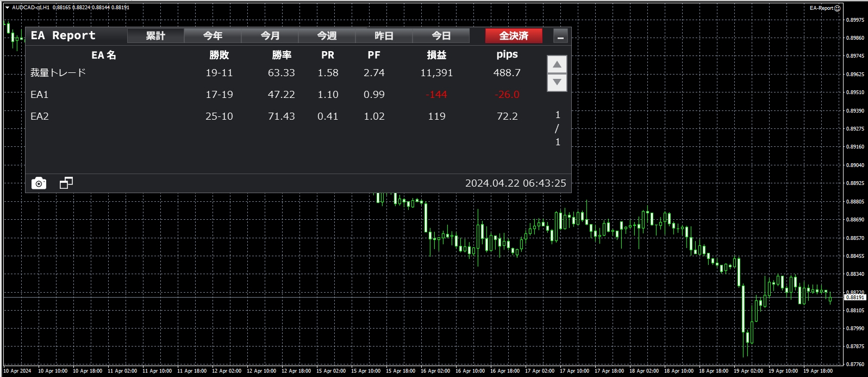Select the 裁量トレード row name
This screenshot has width=868, height=377.
(58, 72)
